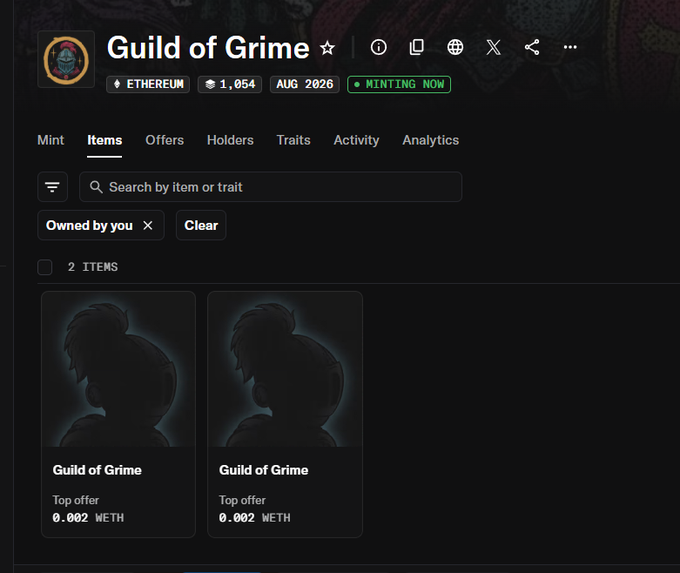Click the magnifier icon in search bar
680x573 pixels.
[x=96, y=187]
